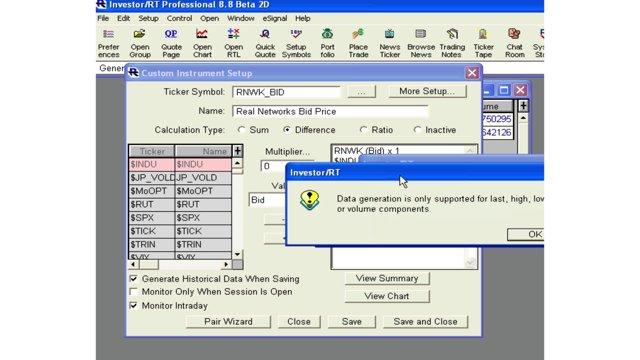Launch the Quick Quote tool
The image size is (640, 360).
pos(265,43)
